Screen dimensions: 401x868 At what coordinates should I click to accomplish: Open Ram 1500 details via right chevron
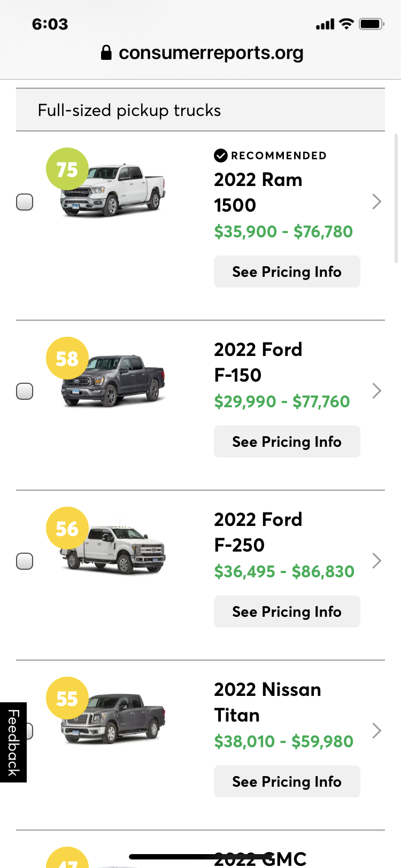point(376,201)
